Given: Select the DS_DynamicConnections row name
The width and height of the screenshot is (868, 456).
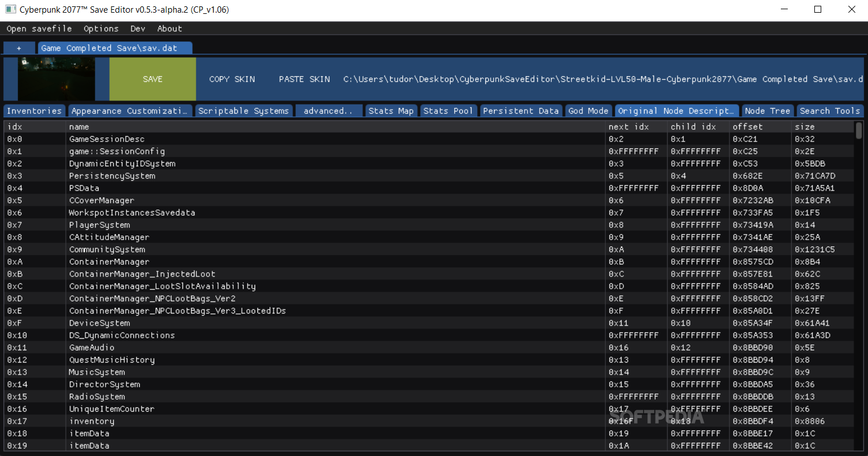Looking at the screenshot, I should 122,335.
